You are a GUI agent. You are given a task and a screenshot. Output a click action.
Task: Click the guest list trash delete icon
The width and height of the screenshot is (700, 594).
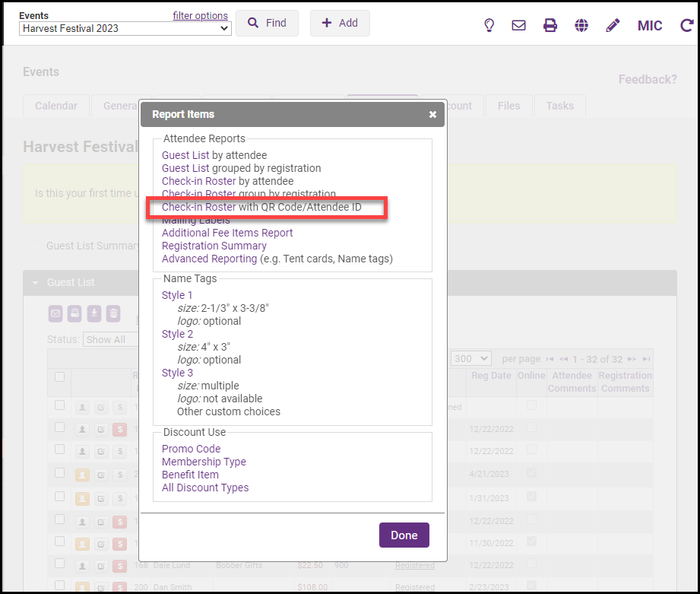(112, 313)
